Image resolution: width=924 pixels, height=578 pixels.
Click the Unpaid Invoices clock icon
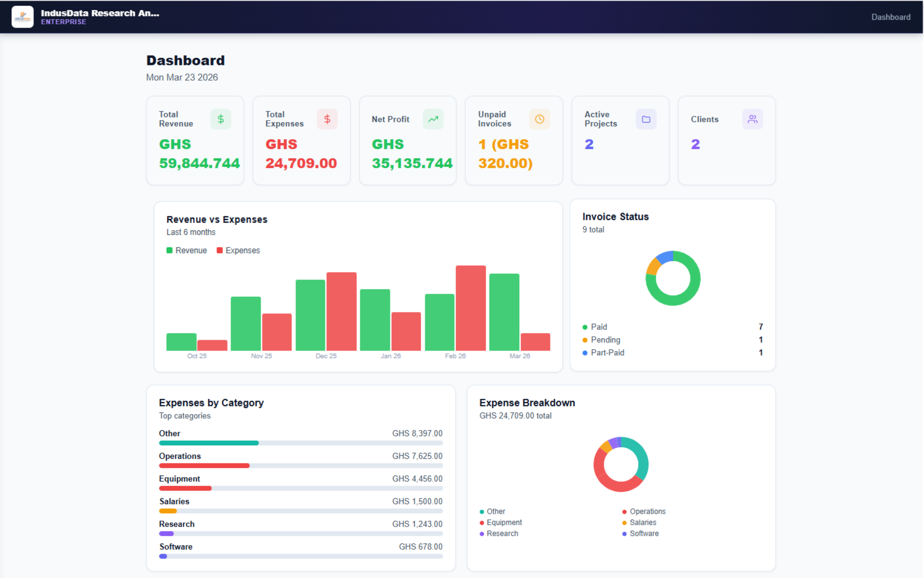point(539,119)
